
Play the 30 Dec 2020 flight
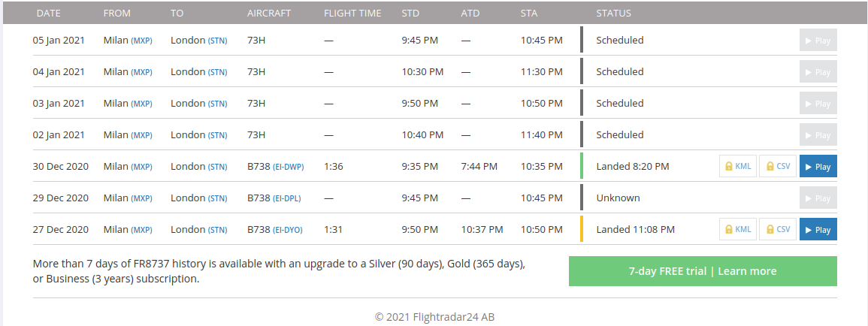[818, 166]
